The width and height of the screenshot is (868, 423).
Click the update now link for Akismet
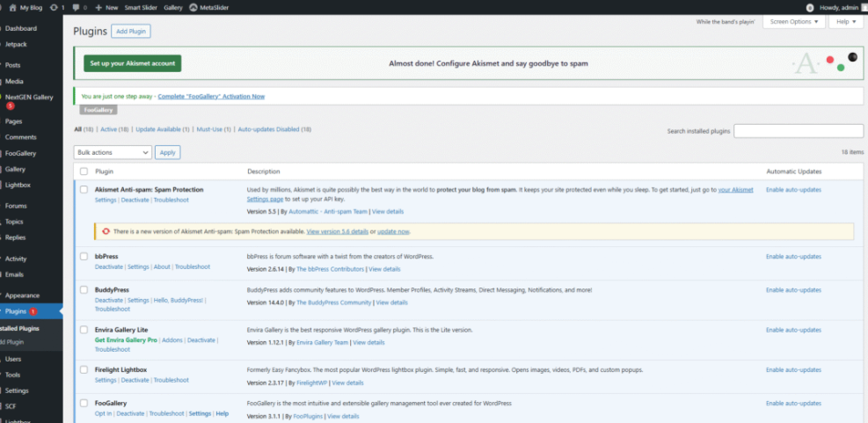(394, 231)
